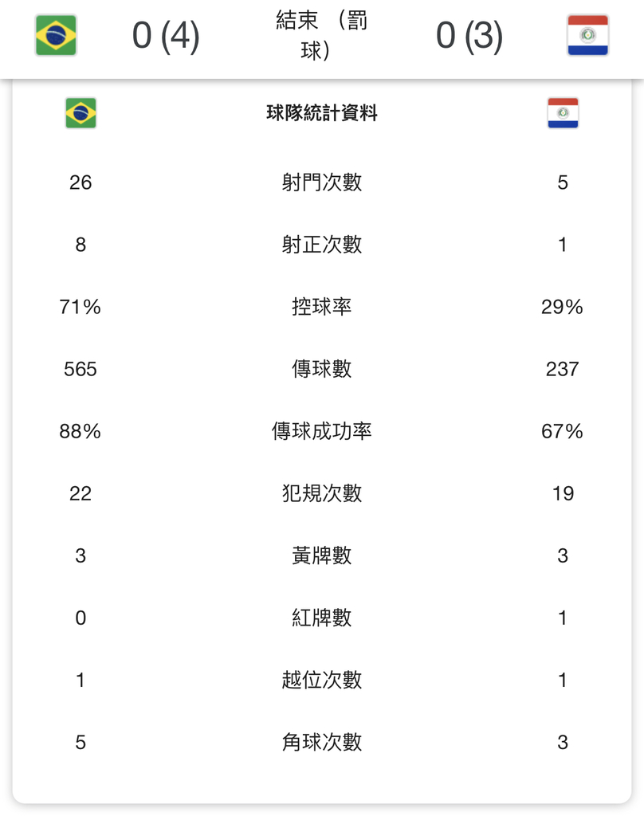Image resolution: width=644 pixels, height=816 pixels.
Task: Click the match status 結束（罰球）
Action: 321,35
